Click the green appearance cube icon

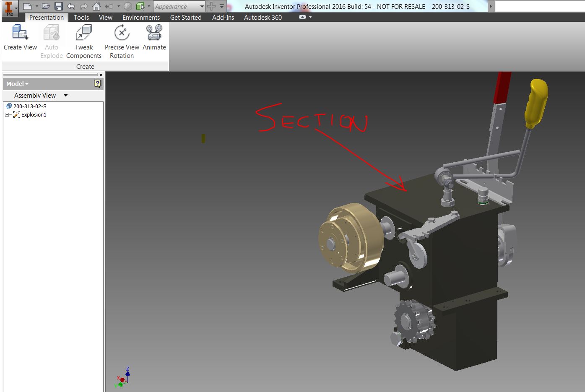coord(140,6)
